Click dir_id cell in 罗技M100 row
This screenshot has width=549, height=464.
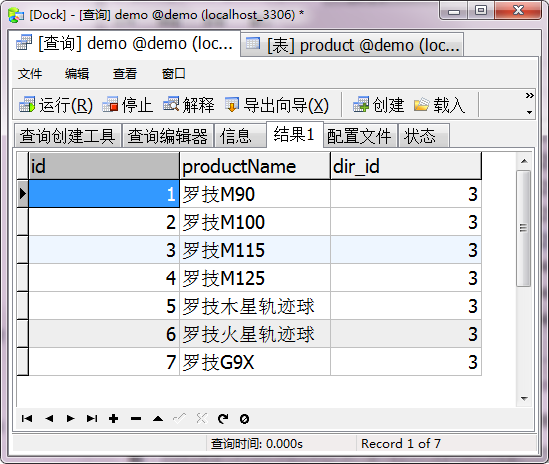click(406, 222)
